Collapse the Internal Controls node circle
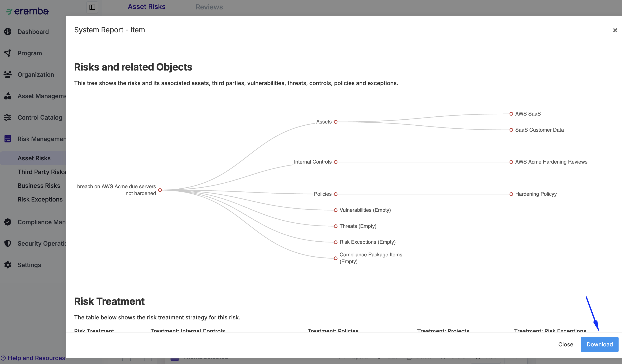Image resolution: width=622 pixels, height=364 pixels. (335, 162)
